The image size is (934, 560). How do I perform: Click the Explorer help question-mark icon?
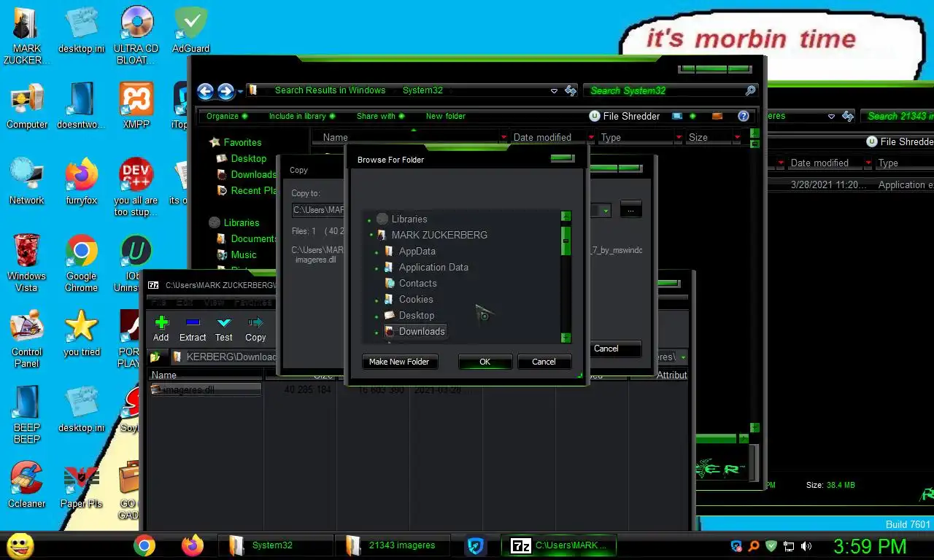(744, 116)
